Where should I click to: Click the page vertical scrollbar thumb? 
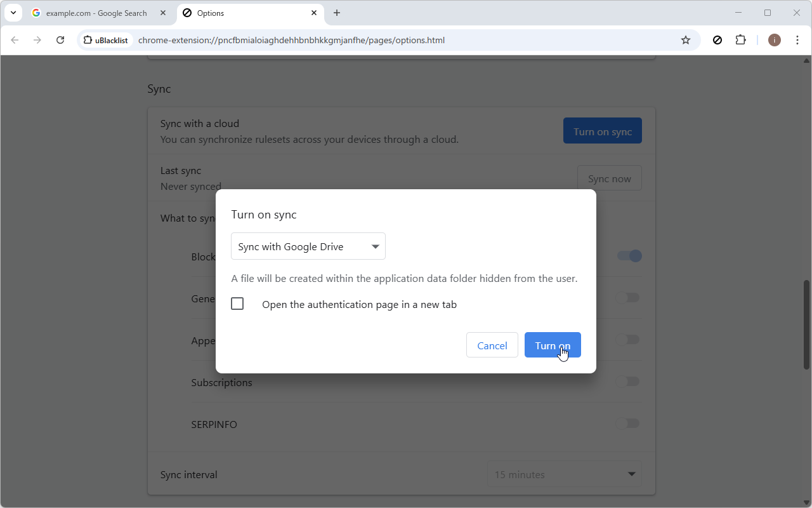click(806, 324)
